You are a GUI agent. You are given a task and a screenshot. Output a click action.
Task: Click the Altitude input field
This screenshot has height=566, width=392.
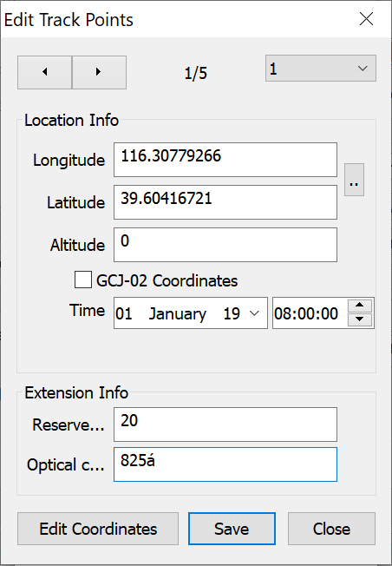pos(225,245)
